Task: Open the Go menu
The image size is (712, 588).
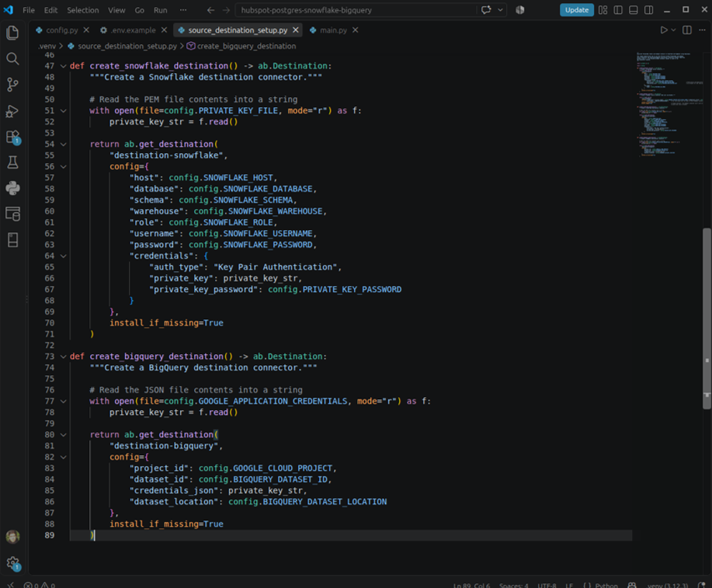Action: (x=140, y=10)
